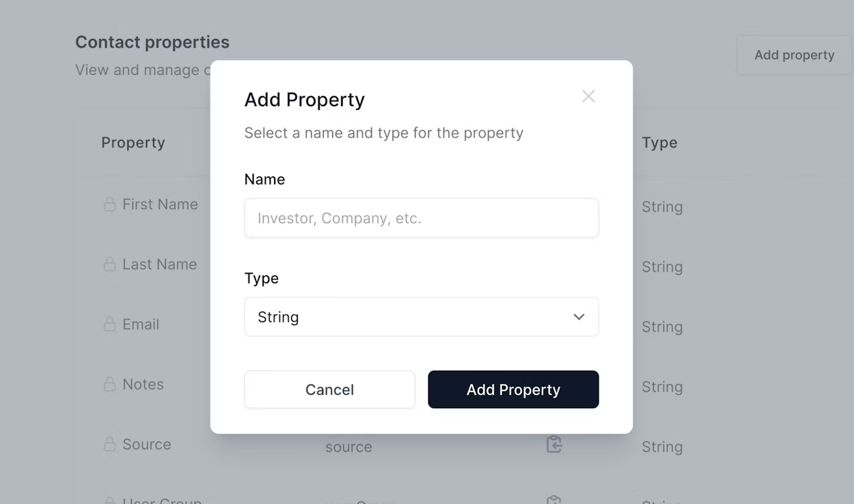Click the lock icon beside Notes
Screen dimensions: 854x504
click(x=109, y=385)
